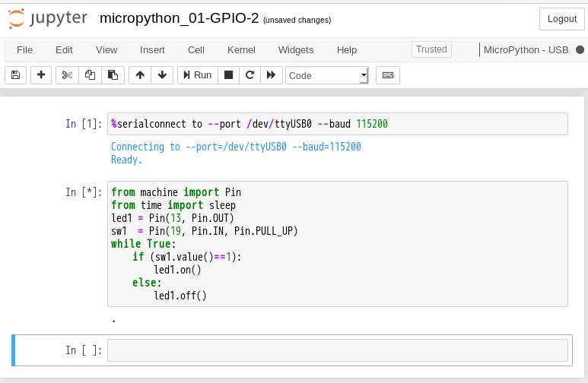Insert cell below using plus icon
Image resolution: width=588 pixels, height=383 pixels.
(x=41, y=75)
